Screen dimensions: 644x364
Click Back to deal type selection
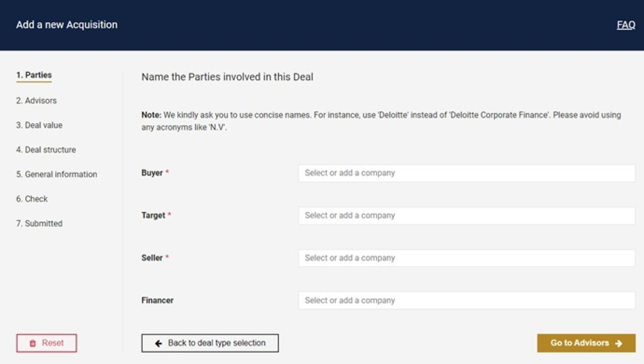210,343
